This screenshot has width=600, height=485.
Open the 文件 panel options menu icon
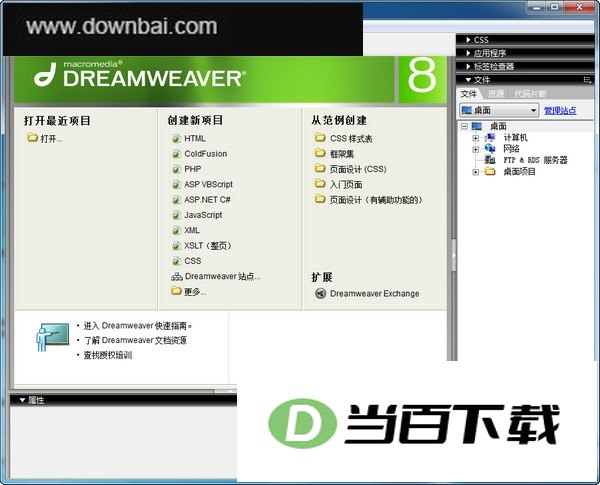tap(587, 80)
